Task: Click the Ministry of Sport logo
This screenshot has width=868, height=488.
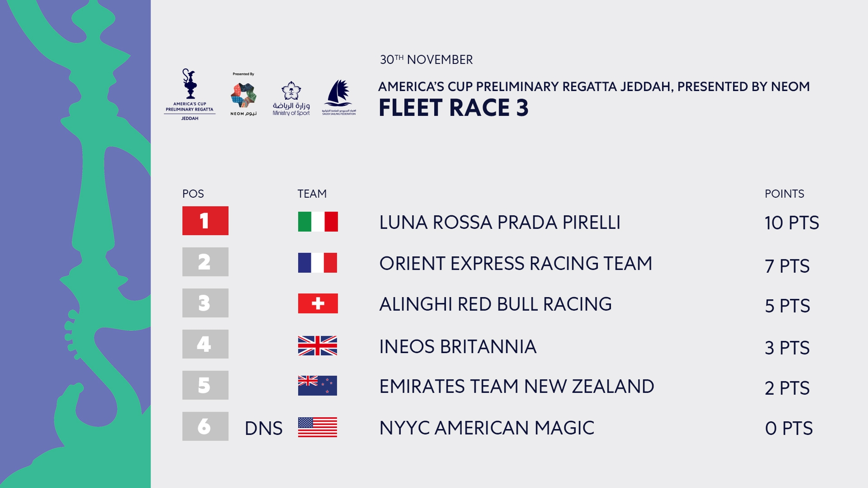Action: (291, 98)
